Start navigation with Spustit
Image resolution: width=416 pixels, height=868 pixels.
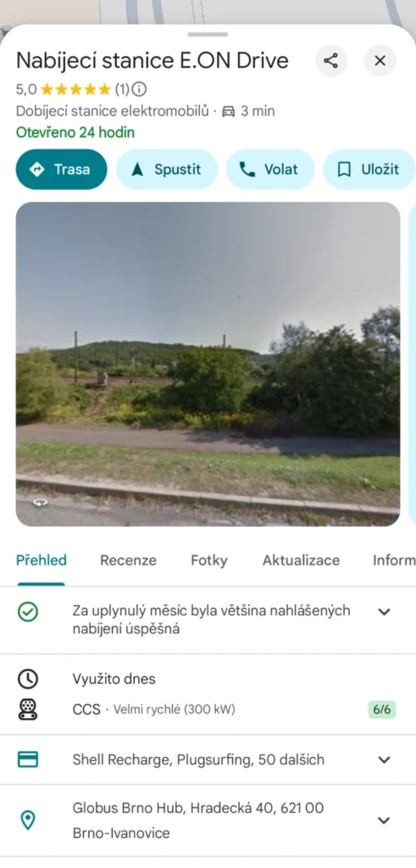coord(167,170)
